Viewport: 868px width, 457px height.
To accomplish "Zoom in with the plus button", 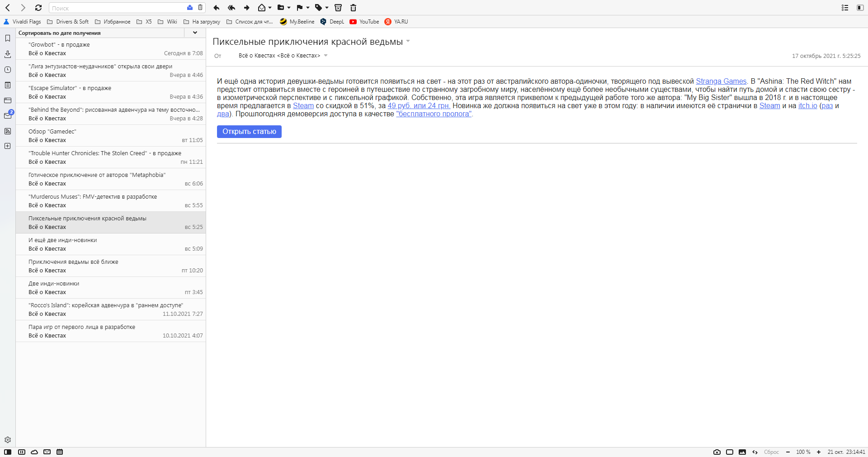I will [x=819, y=452].
